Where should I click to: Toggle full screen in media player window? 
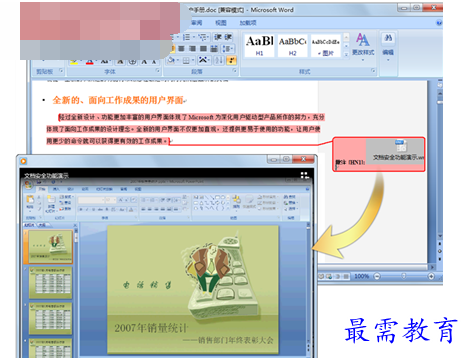tap(304, 175)
